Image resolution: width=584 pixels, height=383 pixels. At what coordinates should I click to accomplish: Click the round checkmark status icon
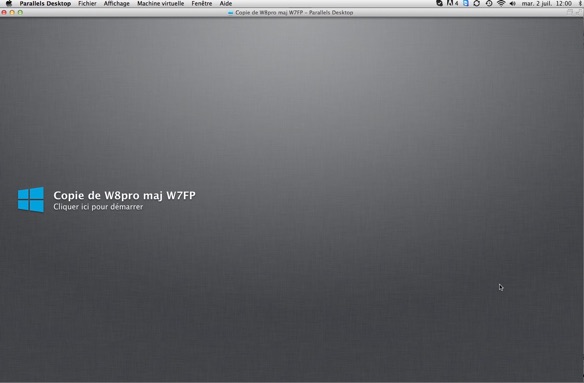(439, 3)
